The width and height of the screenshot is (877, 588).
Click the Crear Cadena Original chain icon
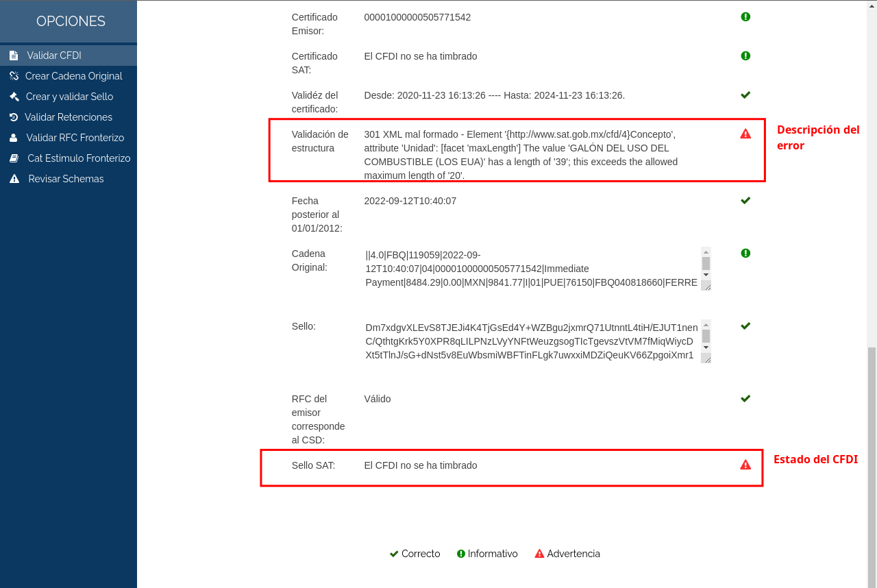14,76
